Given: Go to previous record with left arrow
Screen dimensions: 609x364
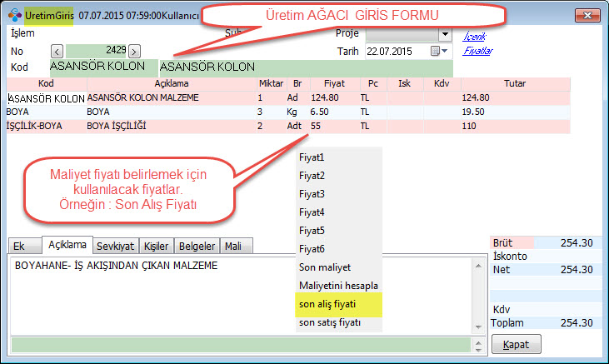Looking at the screenshot, I should 57,52.
